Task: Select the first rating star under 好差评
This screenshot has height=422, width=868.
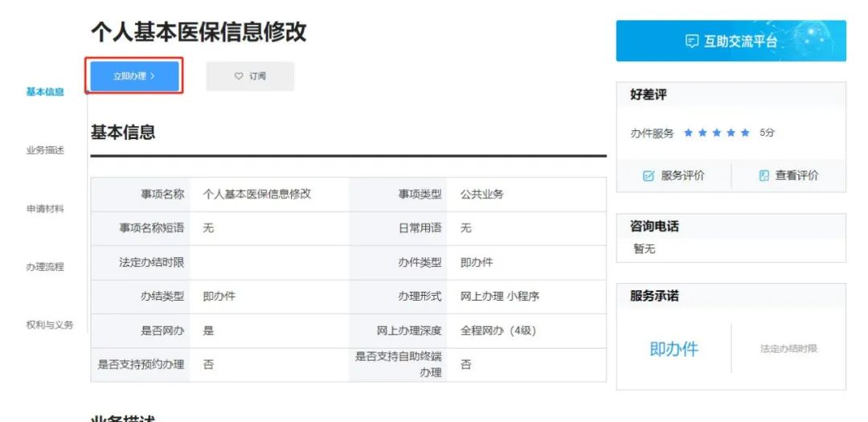Action: pyautogui.click(x=688, y=133)
